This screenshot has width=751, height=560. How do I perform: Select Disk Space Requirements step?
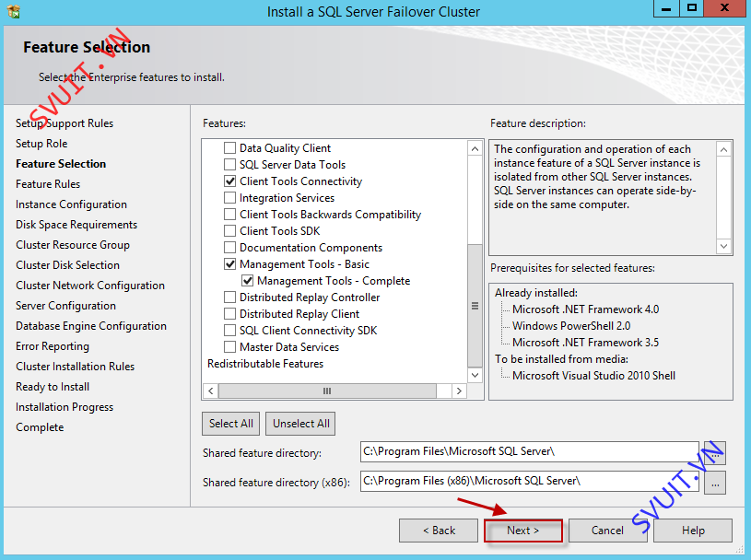(x=76, y=225)
